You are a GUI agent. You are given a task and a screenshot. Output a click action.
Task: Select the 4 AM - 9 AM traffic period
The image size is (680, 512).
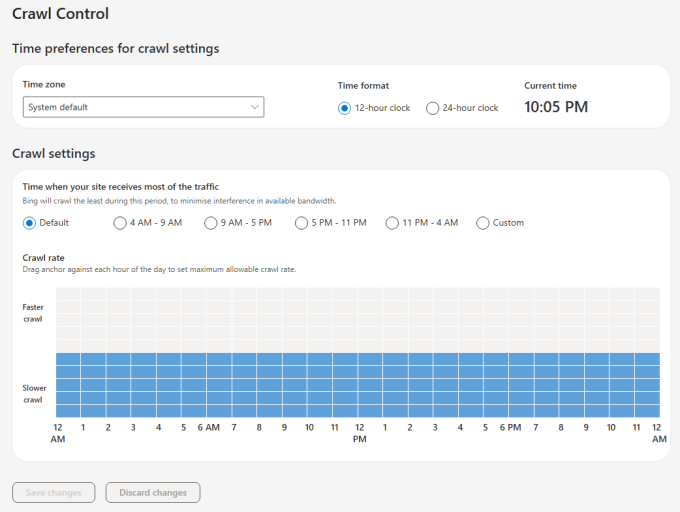(120, 223)
